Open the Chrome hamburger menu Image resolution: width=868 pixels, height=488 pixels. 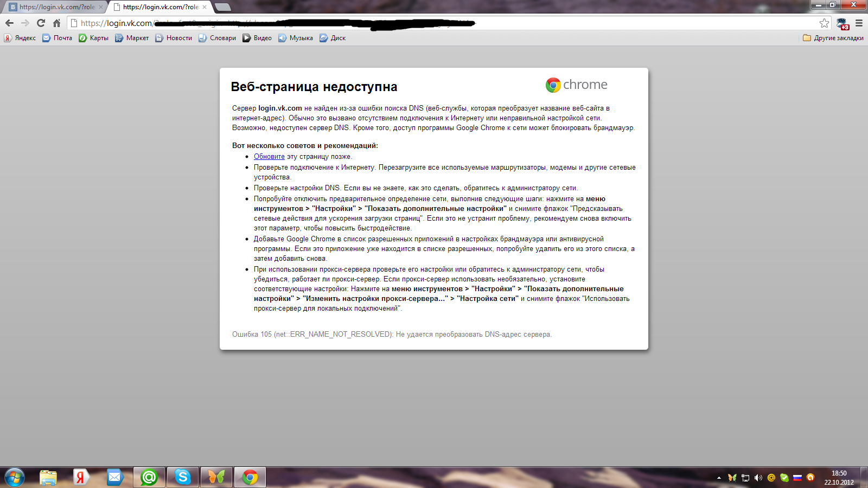(859, 23)
